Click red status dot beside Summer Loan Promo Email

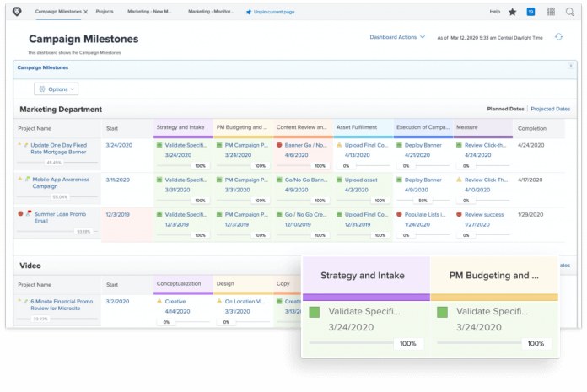20,213
